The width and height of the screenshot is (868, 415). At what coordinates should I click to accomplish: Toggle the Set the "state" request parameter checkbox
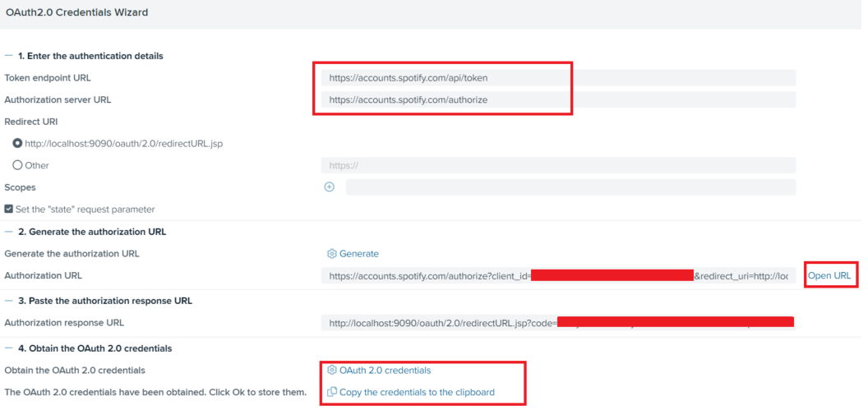pos(9,210)
